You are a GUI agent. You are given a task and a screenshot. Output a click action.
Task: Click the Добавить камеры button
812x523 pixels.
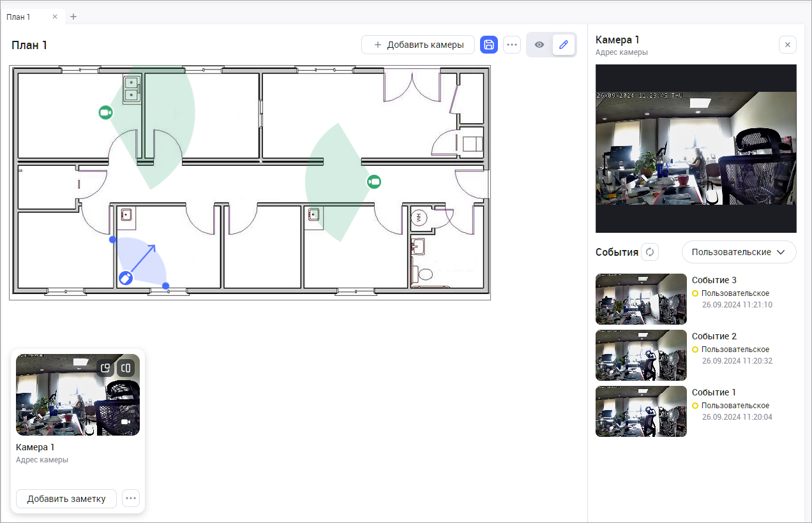tap(418, 45)
